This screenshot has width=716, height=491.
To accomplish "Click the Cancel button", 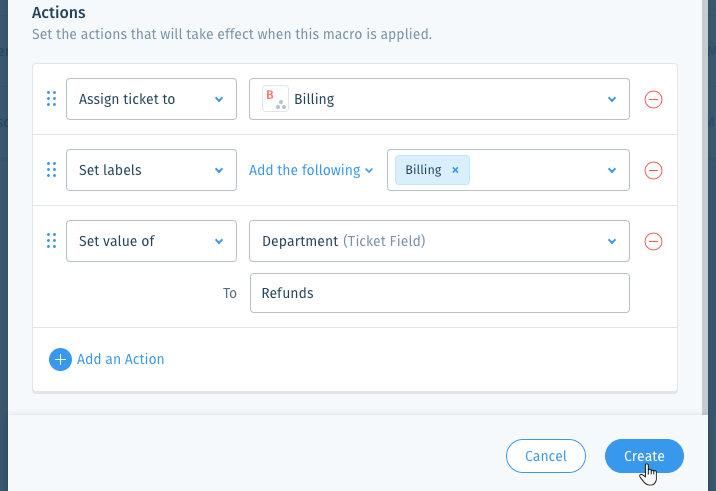I will 546,456.
